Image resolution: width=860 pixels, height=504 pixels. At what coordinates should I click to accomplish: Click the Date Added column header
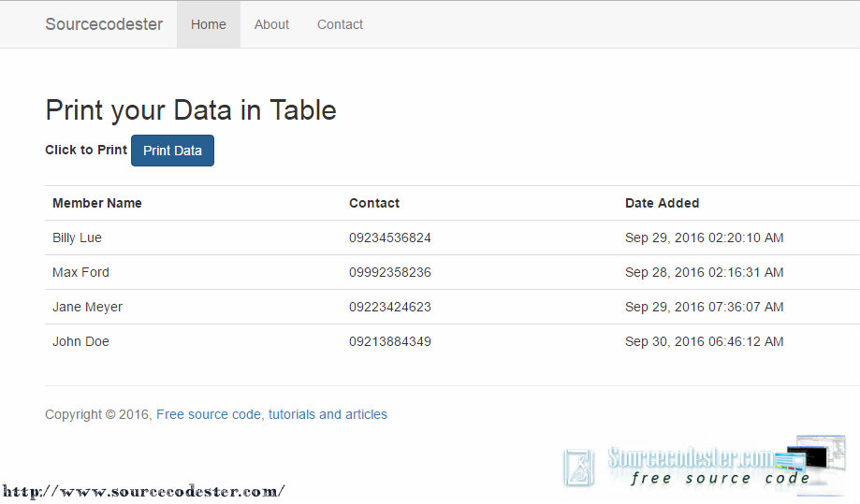662,203
